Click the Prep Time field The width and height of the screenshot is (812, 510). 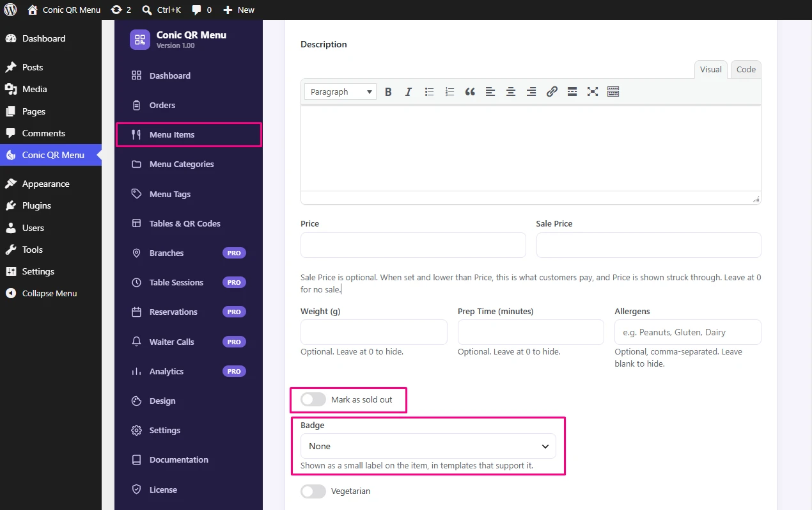click(531, 332)
